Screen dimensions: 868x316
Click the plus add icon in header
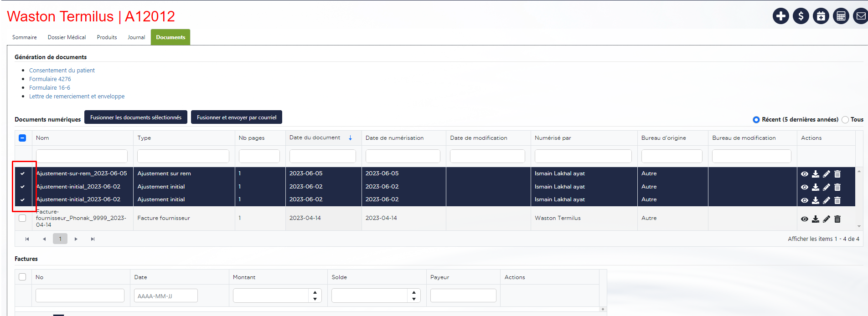coord(780,16)
